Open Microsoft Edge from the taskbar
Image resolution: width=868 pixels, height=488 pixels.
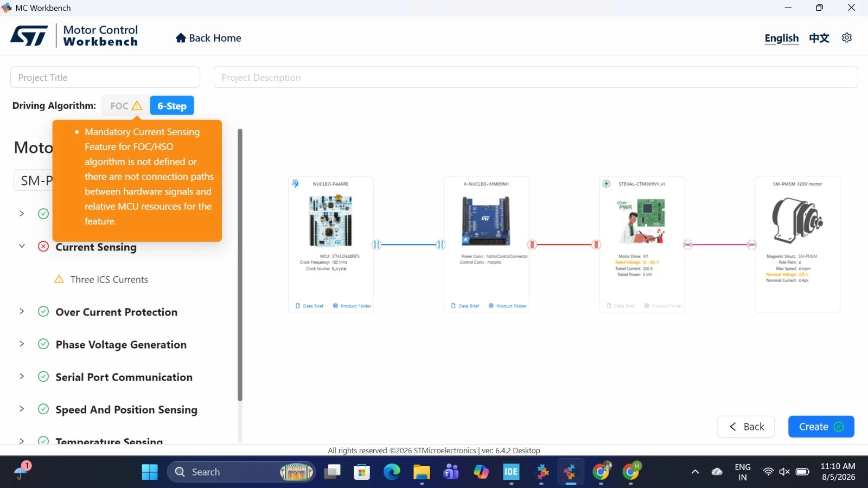click(x=392, y=472)
